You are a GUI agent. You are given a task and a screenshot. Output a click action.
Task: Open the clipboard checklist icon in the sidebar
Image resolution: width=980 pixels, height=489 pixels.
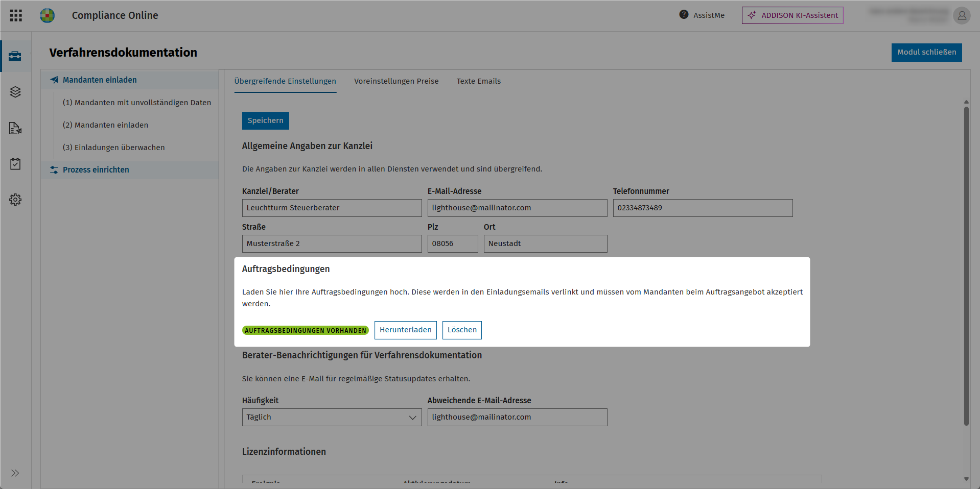click(15, 164)
